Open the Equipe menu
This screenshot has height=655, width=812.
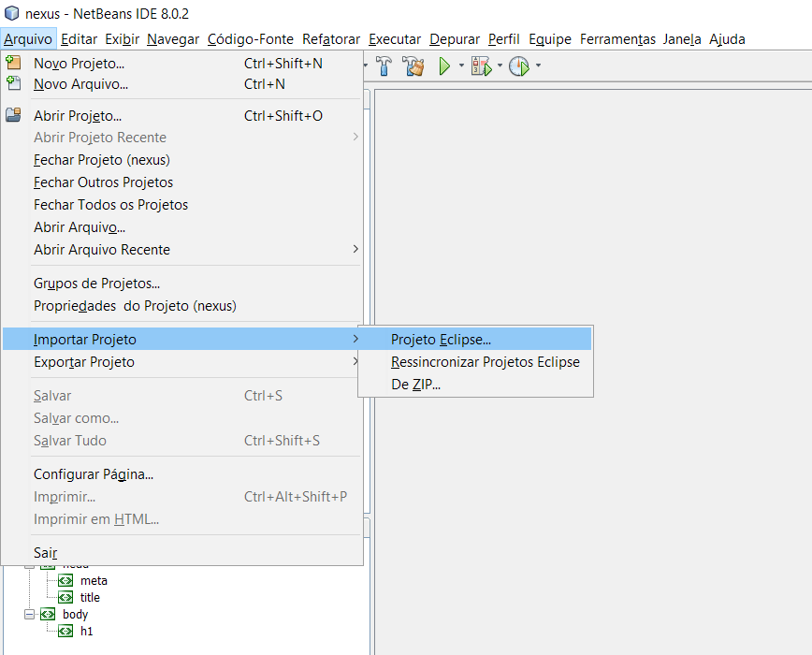(550, 39)
